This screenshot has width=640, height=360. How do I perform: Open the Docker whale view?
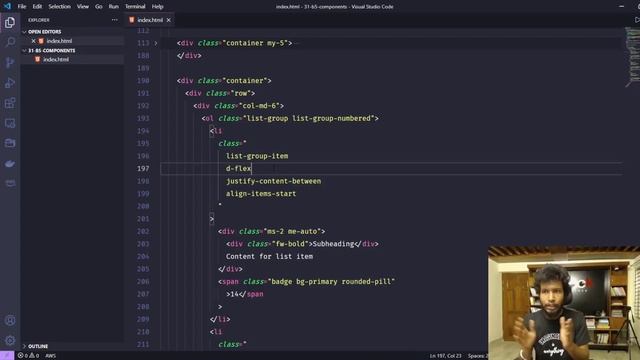pos(10,164)
